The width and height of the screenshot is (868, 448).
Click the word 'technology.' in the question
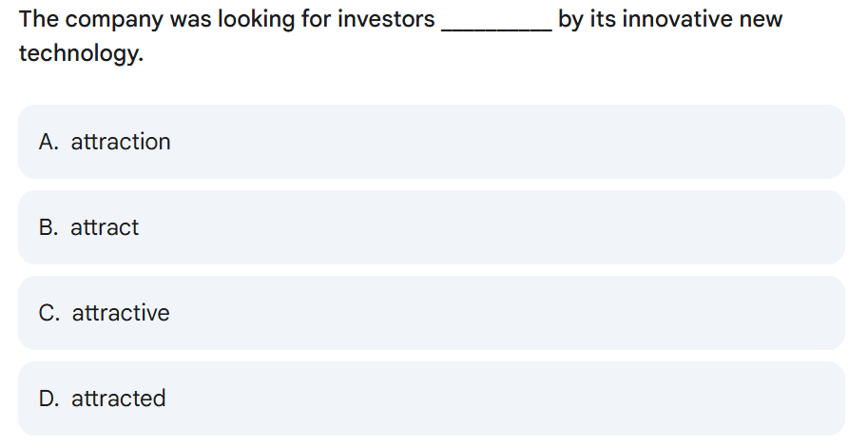(82, 54)
